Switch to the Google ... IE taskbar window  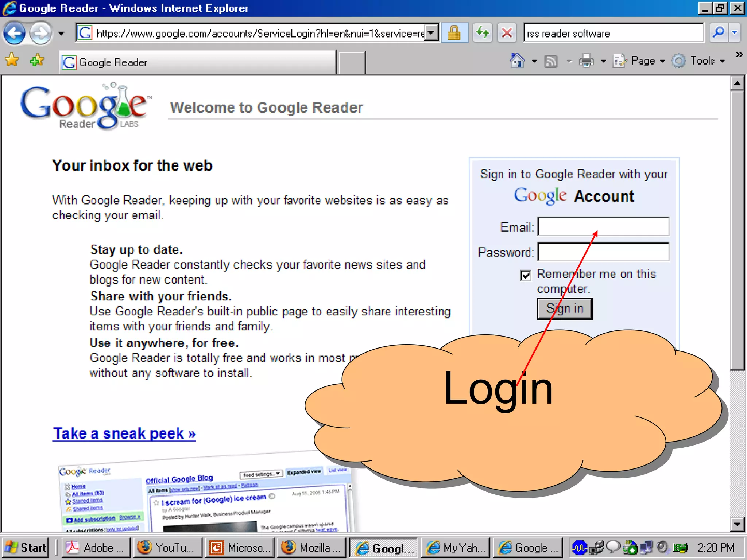tap(528, 548)
